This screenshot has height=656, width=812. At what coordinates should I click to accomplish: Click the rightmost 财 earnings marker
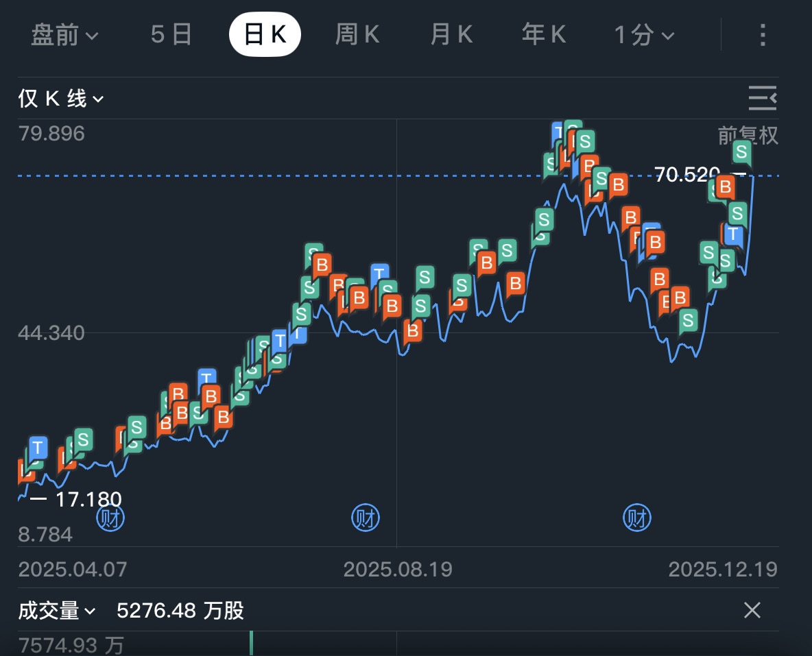coord(636,518)
